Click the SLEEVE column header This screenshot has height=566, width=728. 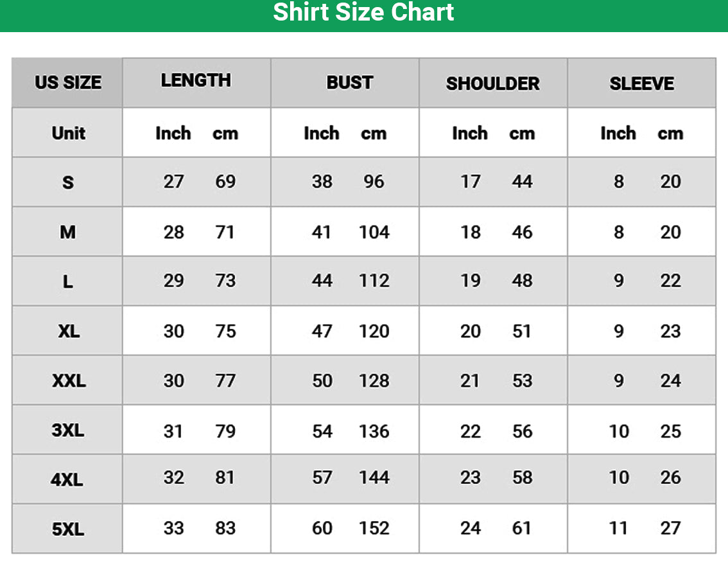641,84
